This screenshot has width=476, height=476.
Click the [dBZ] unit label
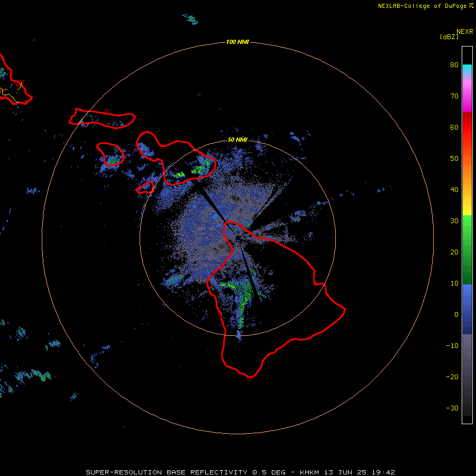point(449,36)
